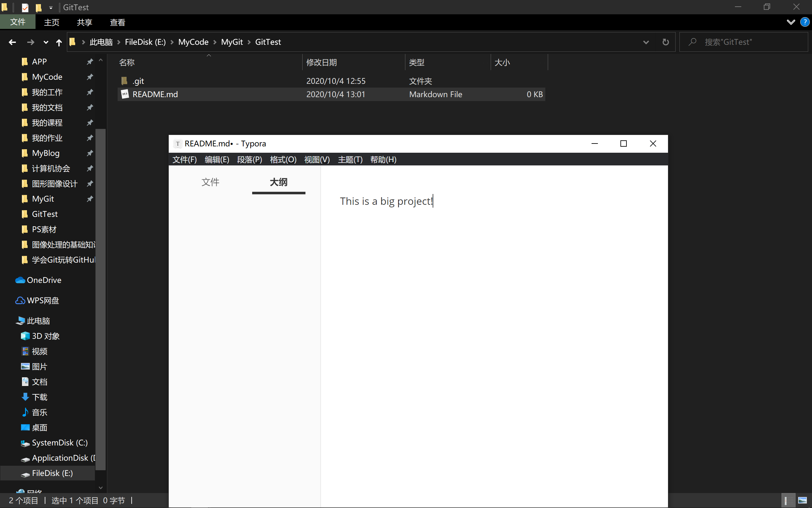This screenshot has width=812, height=508.
Task: Click the OneDrive cloud icon
Action: 20,280
